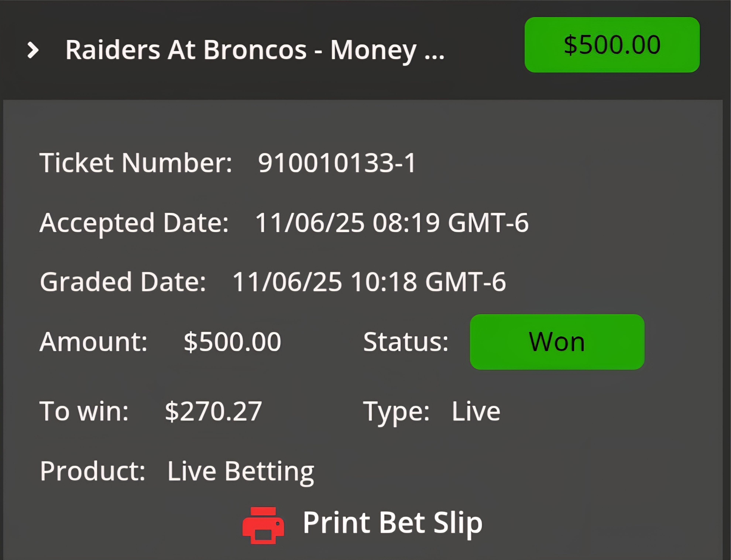Screen dimensions: 731x560
Task: Click the green $500.00 badge in header
Action: 612,45
